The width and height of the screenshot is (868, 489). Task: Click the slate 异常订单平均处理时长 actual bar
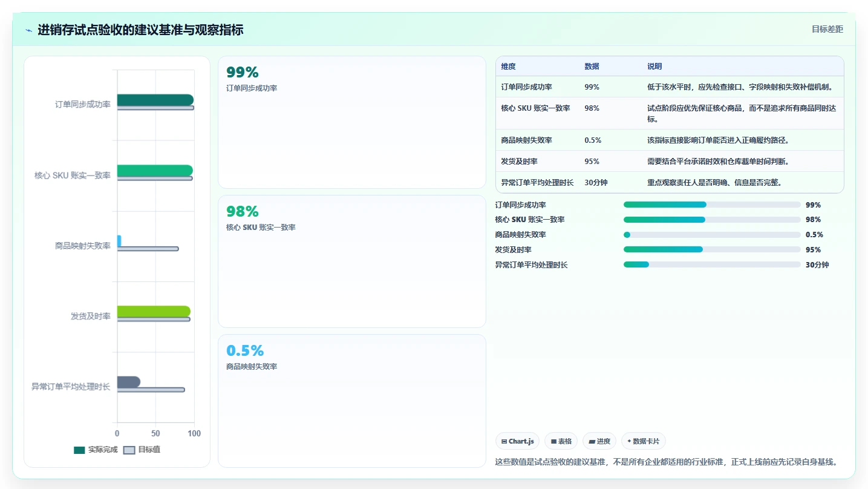[129, 382]
